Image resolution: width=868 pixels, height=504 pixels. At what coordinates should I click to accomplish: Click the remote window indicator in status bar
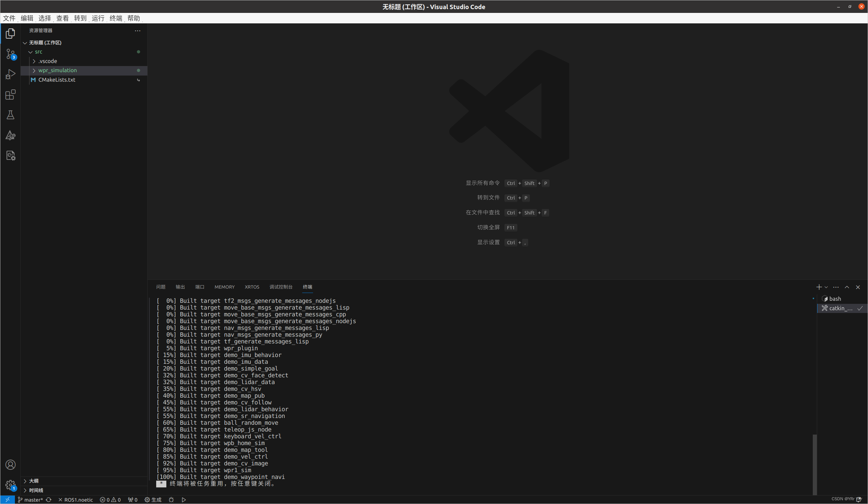pos(7,500)
